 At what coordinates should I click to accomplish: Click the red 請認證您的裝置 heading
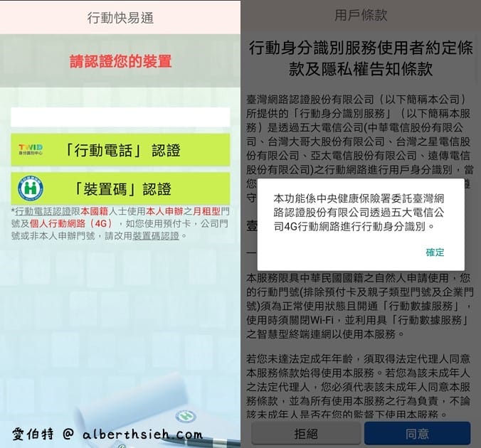(120, 61)
